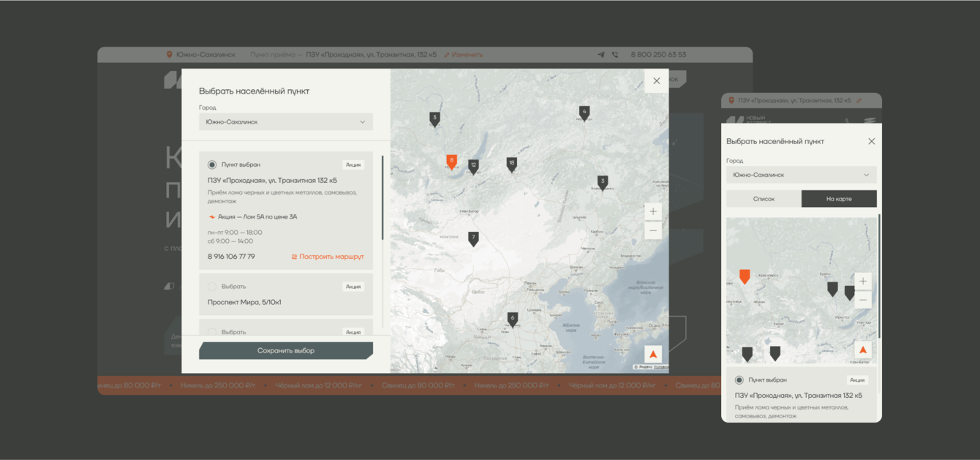Select the Пункт выбран radio in desktop list

[212, 165]
